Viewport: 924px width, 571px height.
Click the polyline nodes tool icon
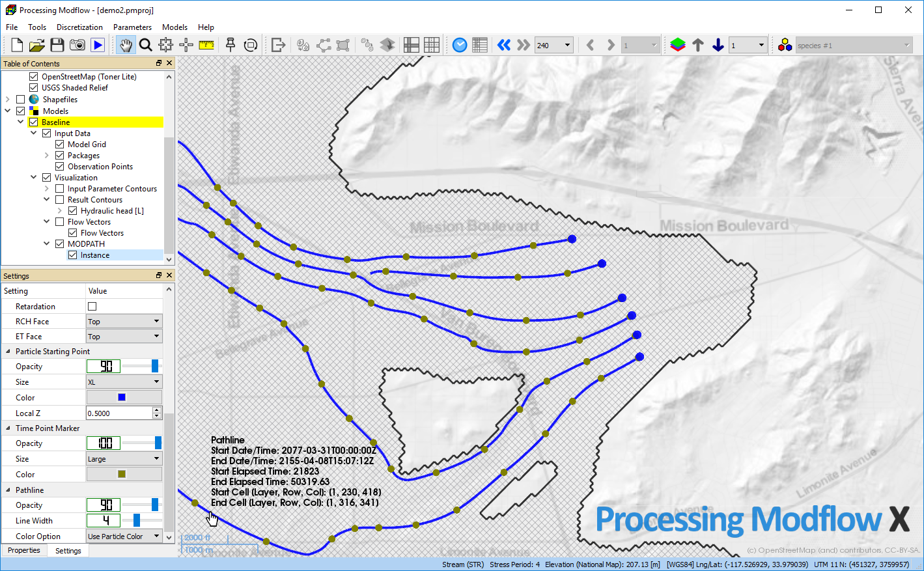(324, 45)
